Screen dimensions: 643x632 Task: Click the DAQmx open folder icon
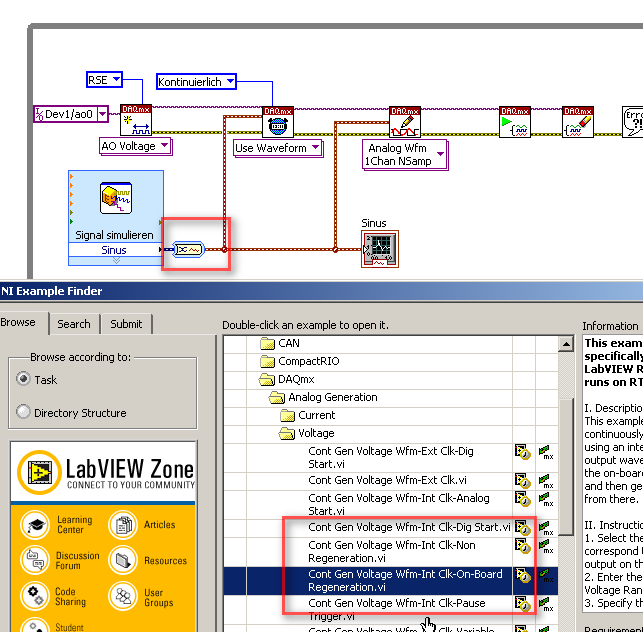click(267, 379)
